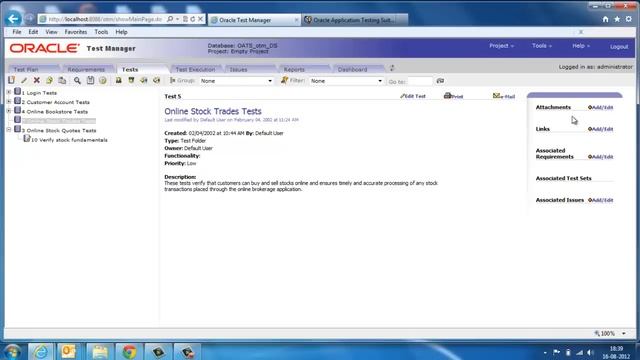Expand the Login Tests tree node
The height and width of the screenshot is (360, 640).
tap(9, 92)
